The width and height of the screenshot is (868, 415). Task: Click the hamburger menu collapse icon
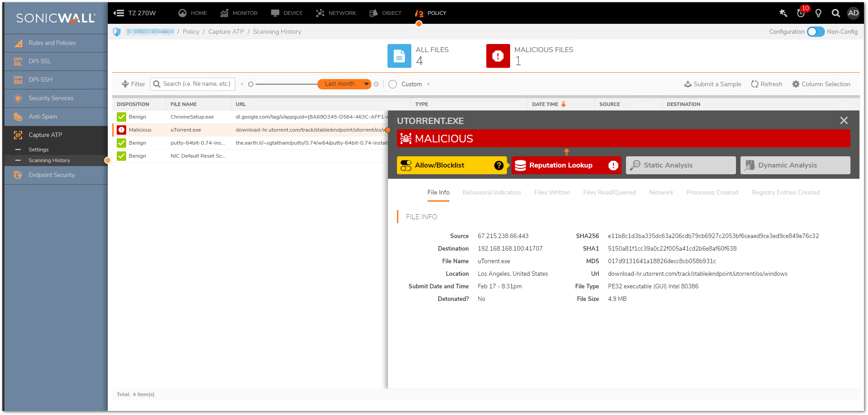click(x=119, y=13)
